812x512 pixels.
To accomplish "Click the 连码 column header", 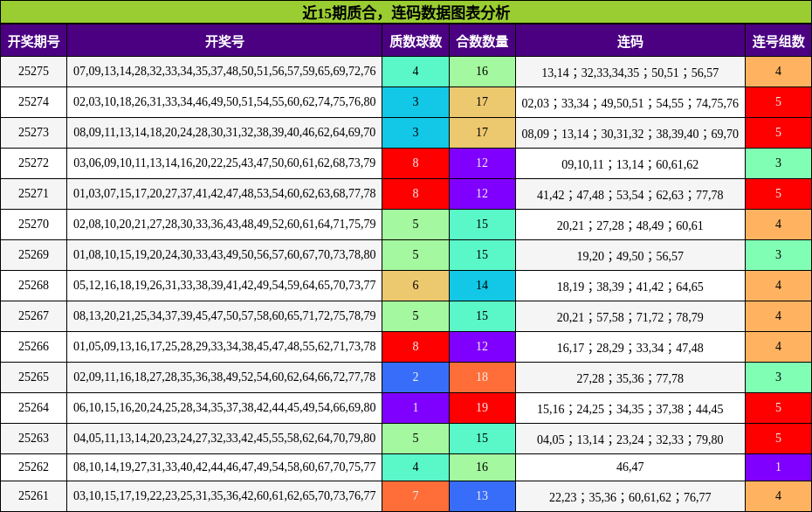I will tap(630, 41).
